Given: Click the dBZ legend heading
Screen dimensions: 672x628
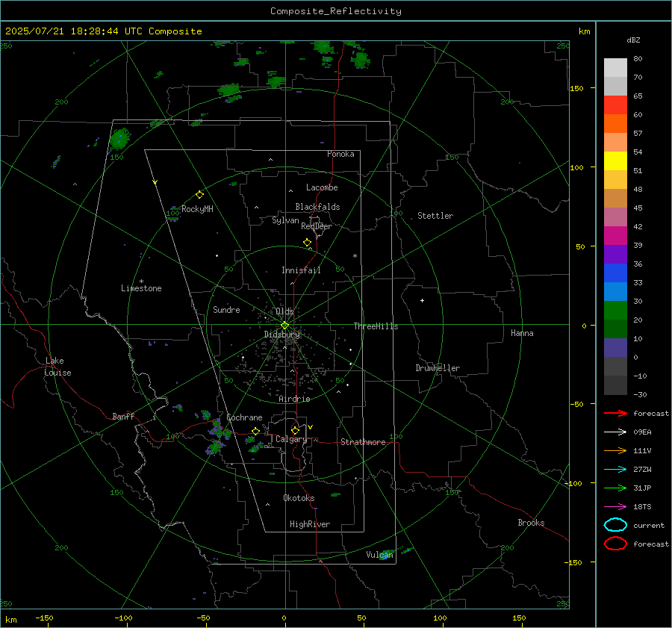Looking at the screenshot, I should tap(633, 40).
